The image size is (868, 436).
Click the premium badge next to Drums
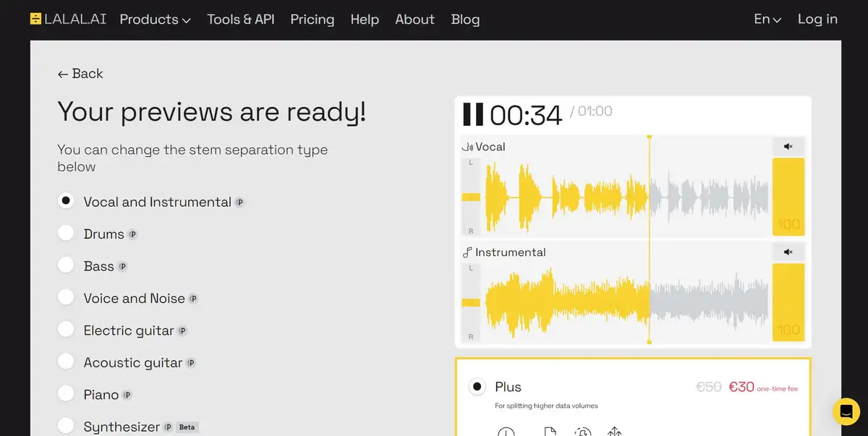(x=132, y=234)
